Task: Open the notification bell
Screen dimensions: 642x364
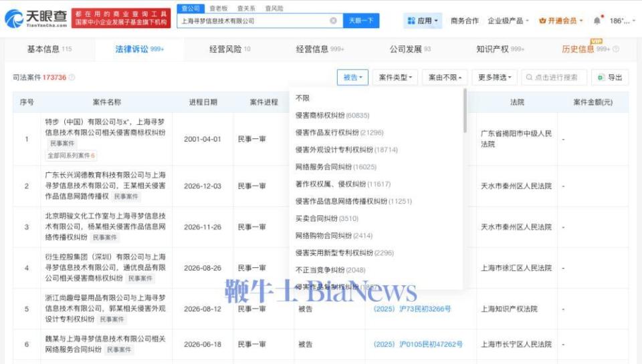Action: [597, 21]
